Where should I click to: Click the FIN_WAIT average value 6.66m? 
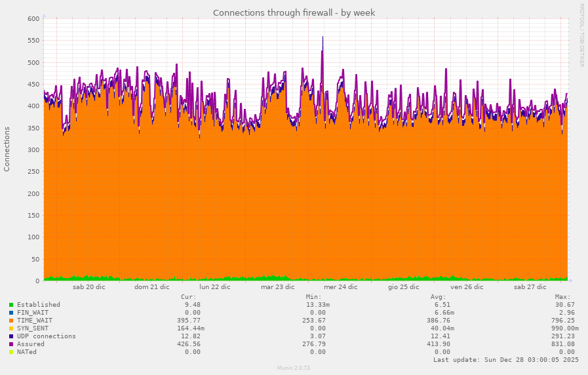[x=444, y=312]
